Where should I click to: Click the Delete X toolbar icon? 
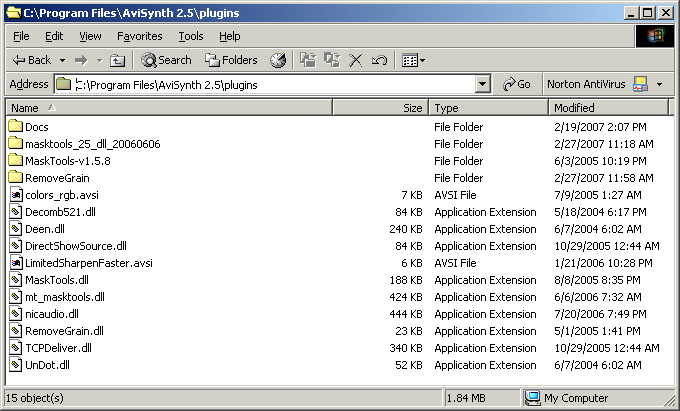tap(356, 60)
